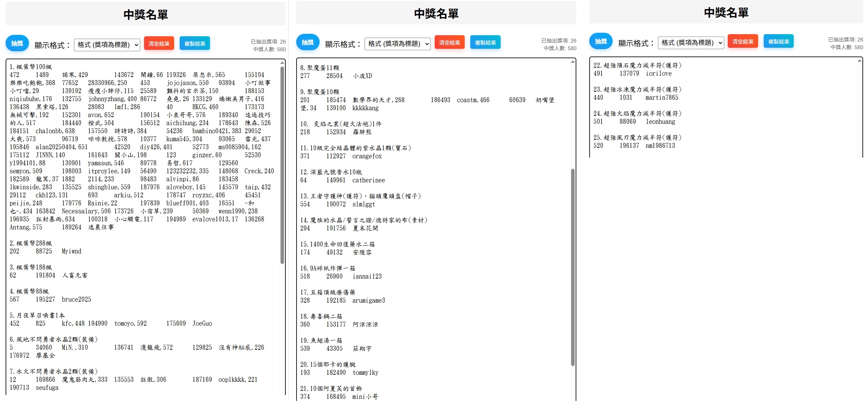This screenshot has width=868, height=410.
Task: Click the 抽獎 button in left panel
Action: [17, 44]
